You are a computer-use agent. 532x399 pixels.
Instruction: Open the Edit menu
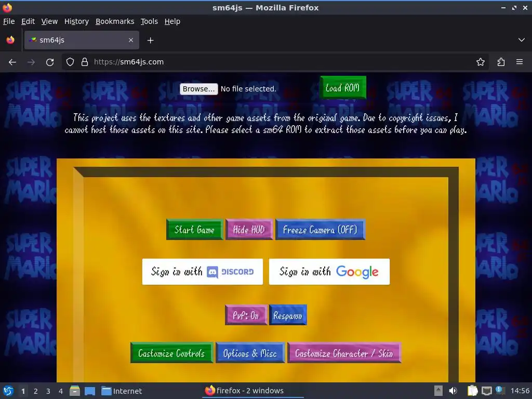pos(28,21)
